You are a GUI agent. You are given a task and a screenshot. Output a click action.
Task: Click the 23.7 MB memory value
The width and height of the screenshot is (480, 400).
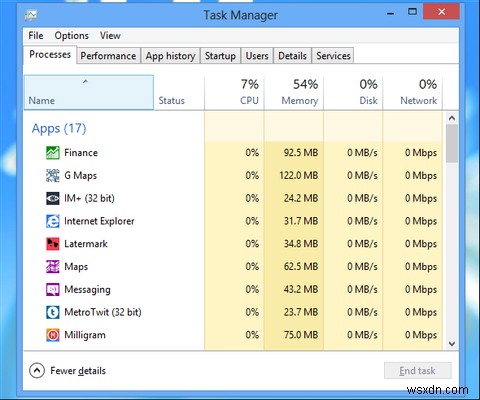click(x=301, y=312)
